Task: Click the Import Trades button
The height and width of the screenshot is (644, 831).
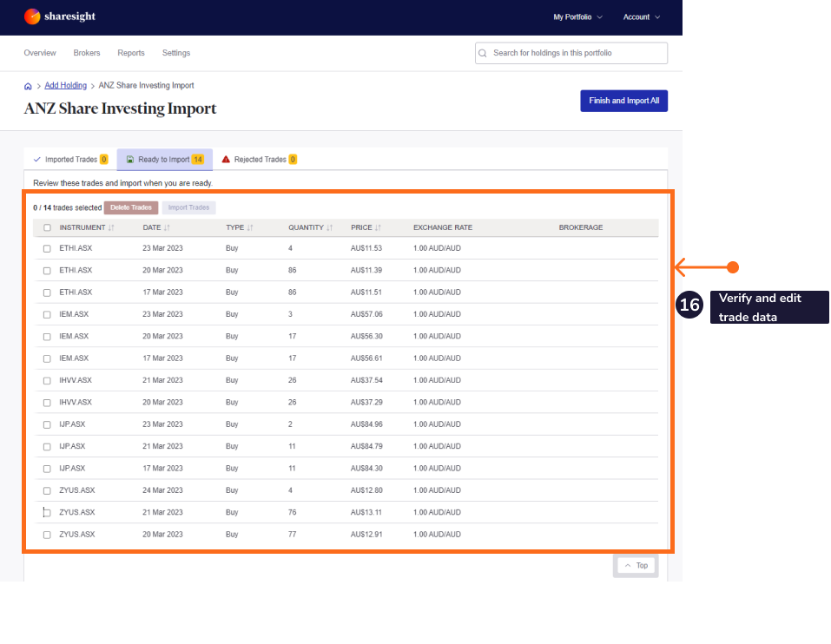Action: coord(188,207)
